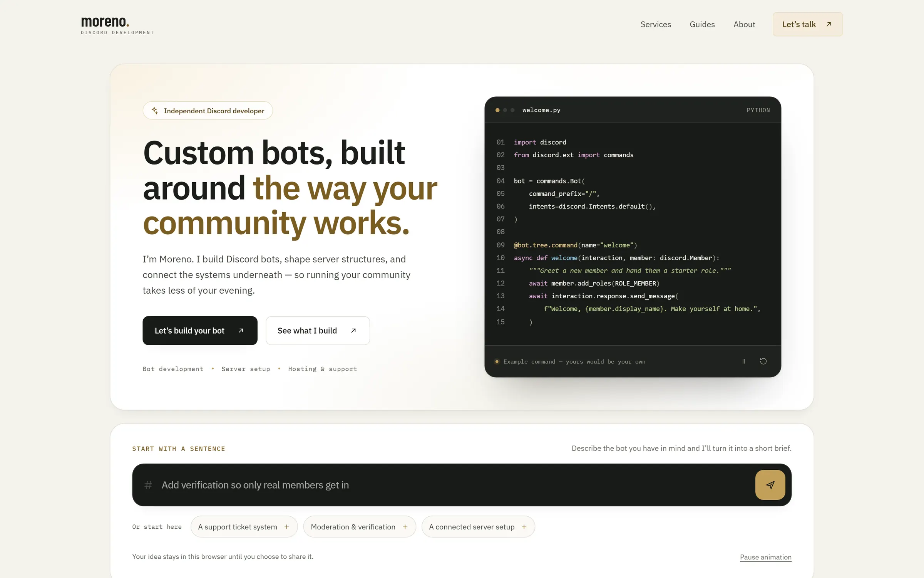Select Moderation & verification chip
The image size is (924, 578).
pos(359,527)
